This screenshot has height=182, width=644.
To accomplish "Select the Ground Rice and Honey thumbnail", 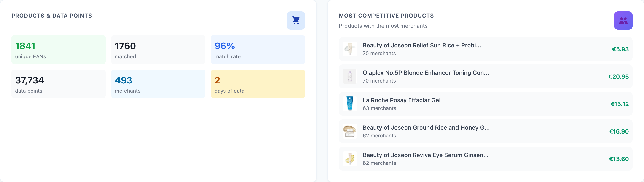I will (350, 131).
